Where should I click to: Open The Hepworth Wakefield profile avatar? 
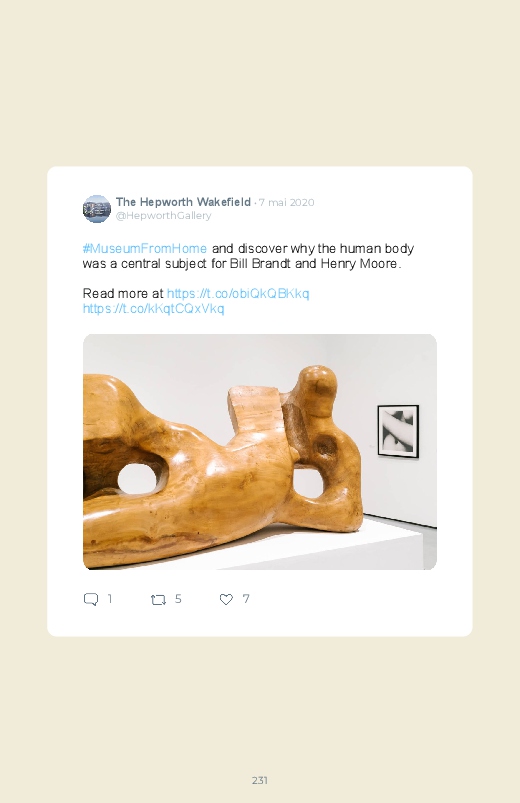click(97, 208)
